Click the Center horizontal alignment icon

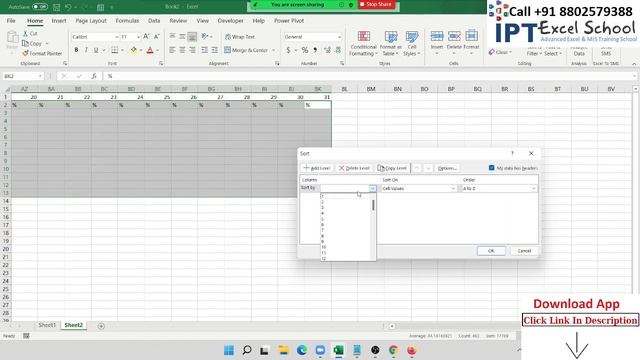coord(182,50)
